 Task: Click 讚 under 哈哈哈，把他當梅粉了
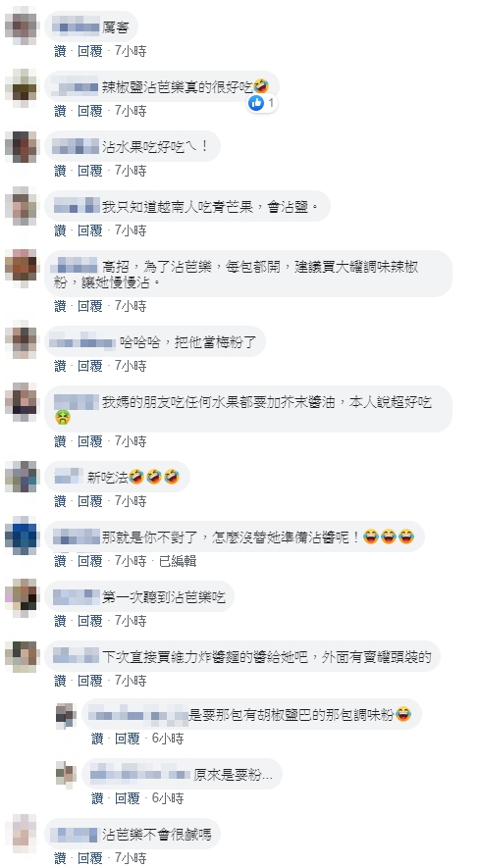click(x=60, y=366)
